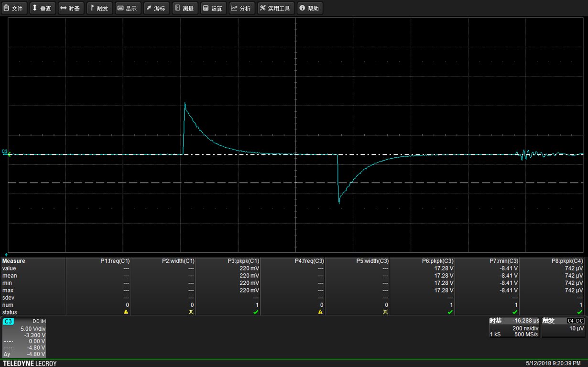Click the P7 green checkmark status
588x367 pixels.
pyautogui.click(x=515, y=312)
